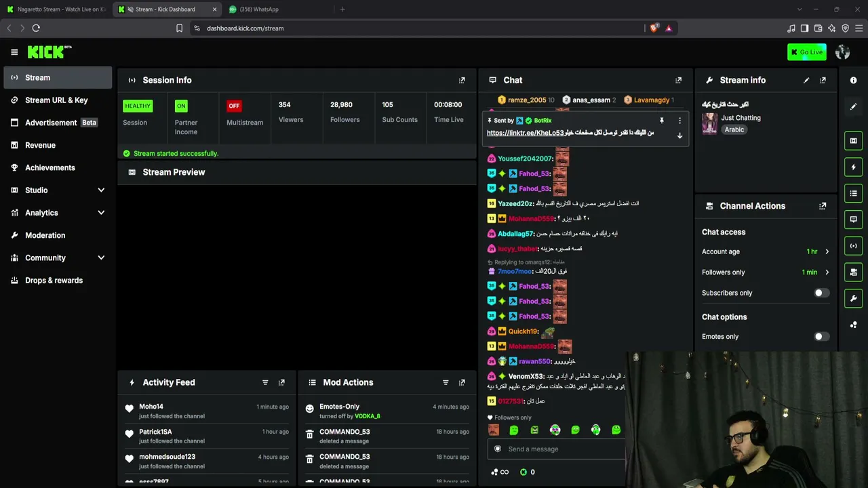Screen dimensions: 868x488
Task: Click the address bar URL
Action: [245, 28]
